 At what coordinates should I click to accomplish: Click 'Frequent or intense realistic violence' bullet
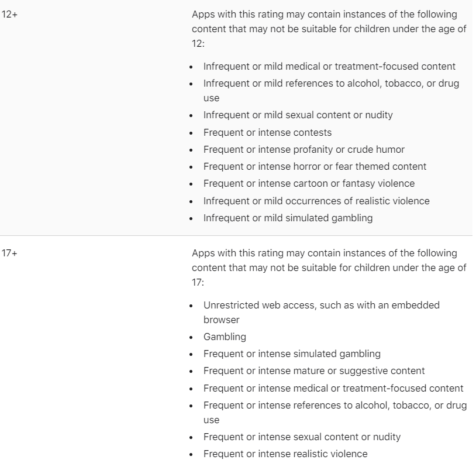point(285,454)
